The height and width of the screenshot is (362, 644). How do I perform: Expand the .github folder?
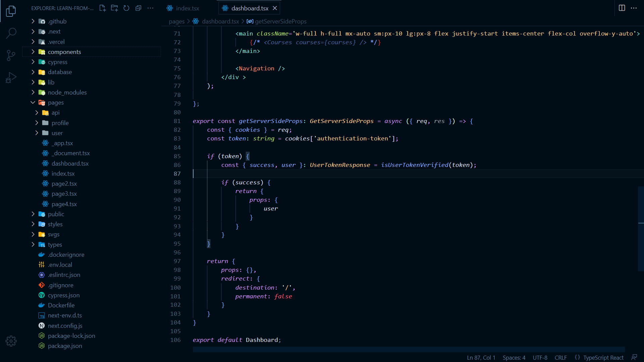92,21
